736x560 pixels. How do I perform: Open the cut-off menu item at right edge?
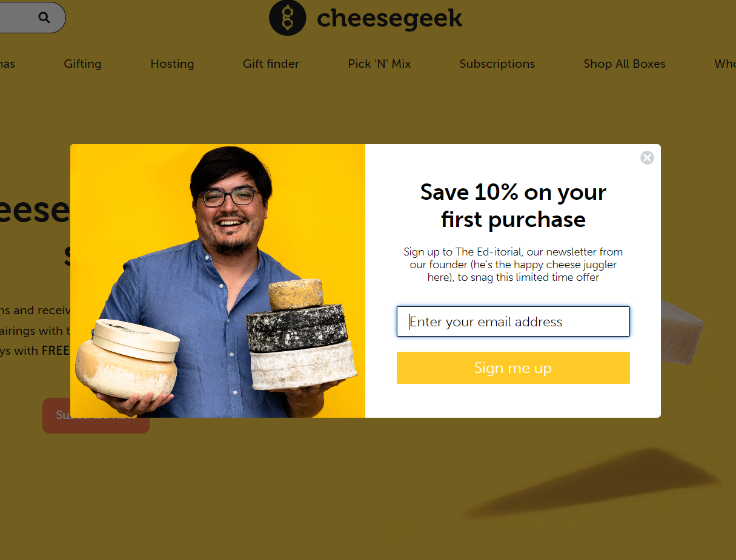tap(725, 64)
